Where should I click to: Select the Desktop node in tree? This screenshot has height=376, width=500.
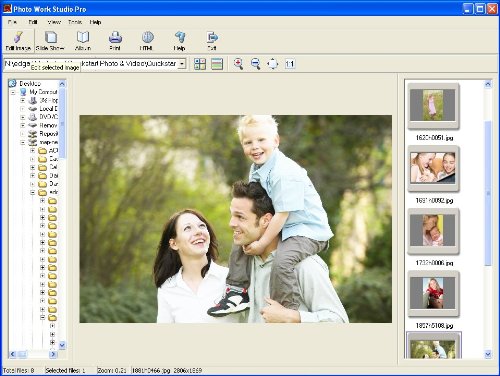[30, 83]
